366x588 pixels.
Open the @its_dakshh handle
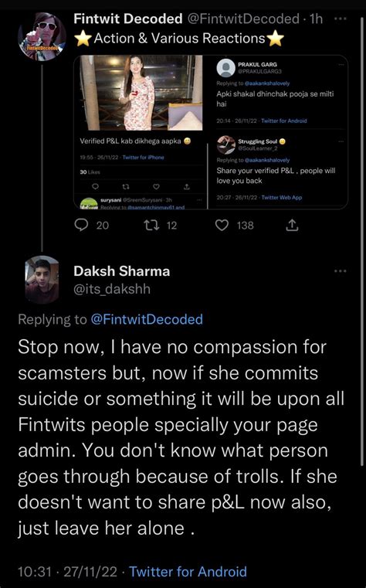(112, 289)
